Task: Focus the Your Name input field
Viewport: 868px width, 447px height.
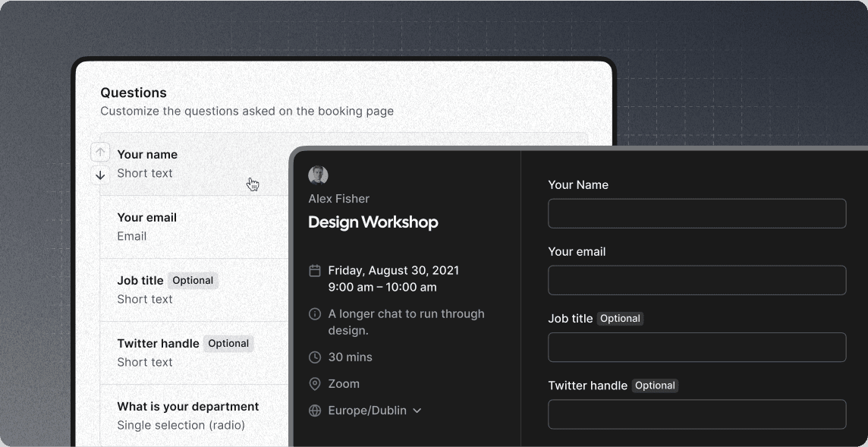Action: (697, 213)
